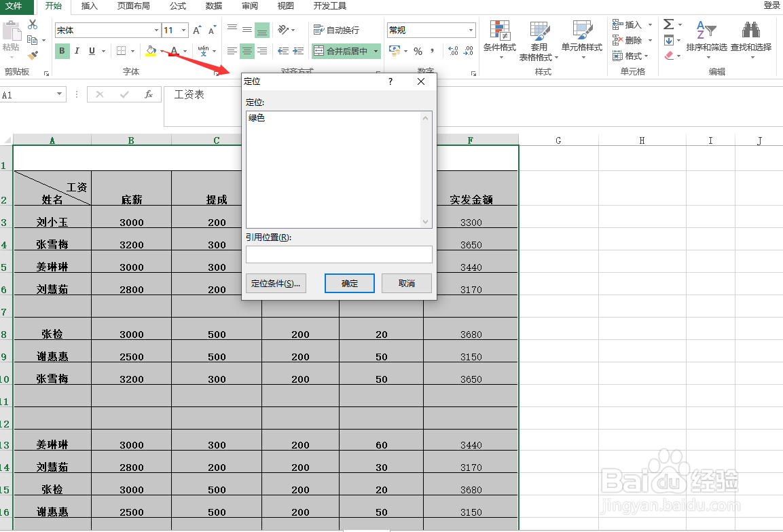The image size is (783, 532).
Task: Open Conditional Formatting (条件格式)
Action: [500, 40]
